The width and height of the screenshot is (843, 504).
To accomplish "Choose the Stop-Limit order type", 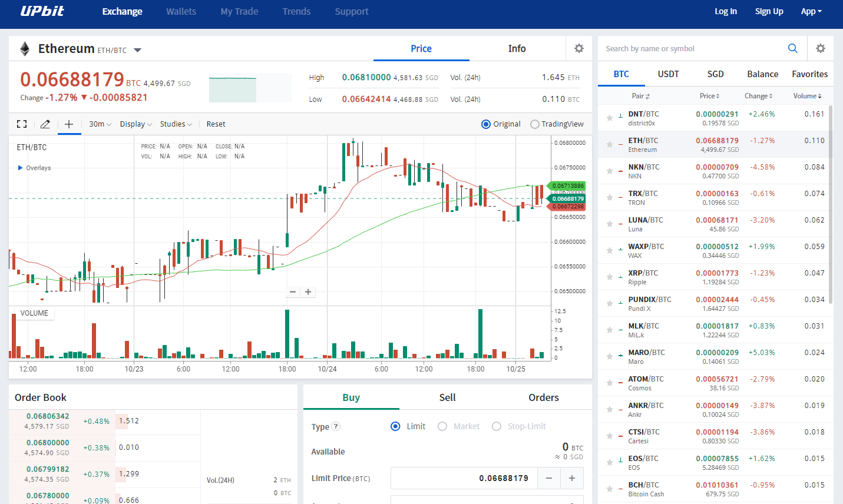I will click(496, 426).
